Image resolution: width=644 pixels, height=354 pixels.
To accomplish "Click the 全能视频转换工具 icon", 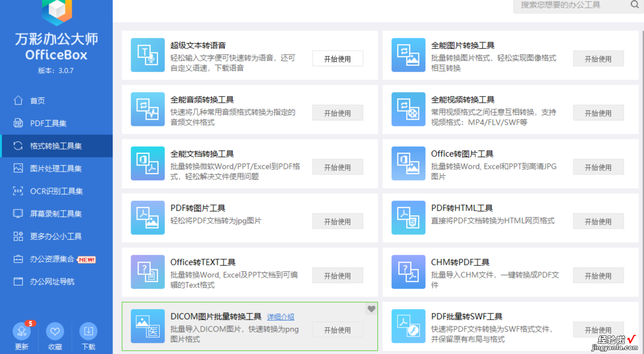I will tap(408, 109).
